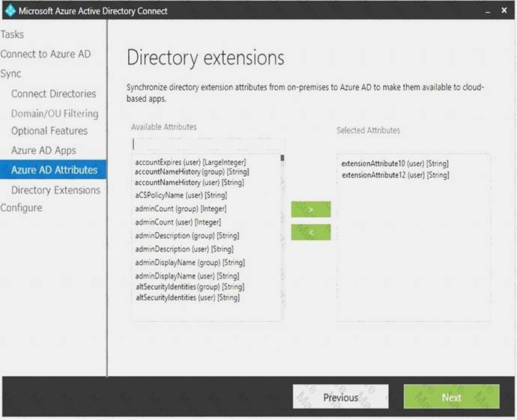Go to Connect Directories step

[53, 94]
